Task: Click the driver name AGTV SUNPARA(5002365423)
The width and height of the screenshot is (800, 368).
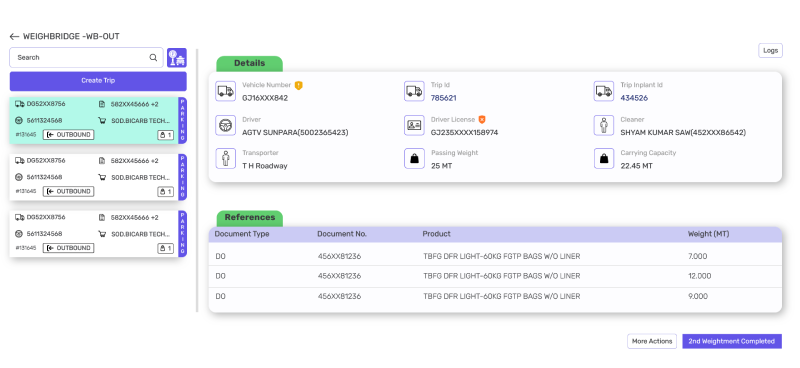Action: [295, 133]
